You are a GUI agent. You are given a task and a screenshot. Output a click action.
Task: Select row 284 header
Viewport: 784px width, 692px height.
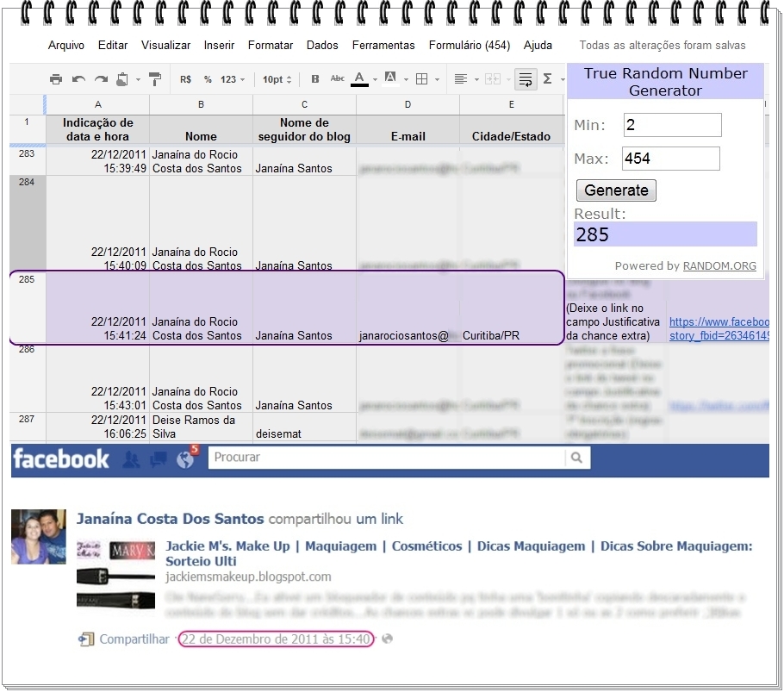click(x=27, y=223)
